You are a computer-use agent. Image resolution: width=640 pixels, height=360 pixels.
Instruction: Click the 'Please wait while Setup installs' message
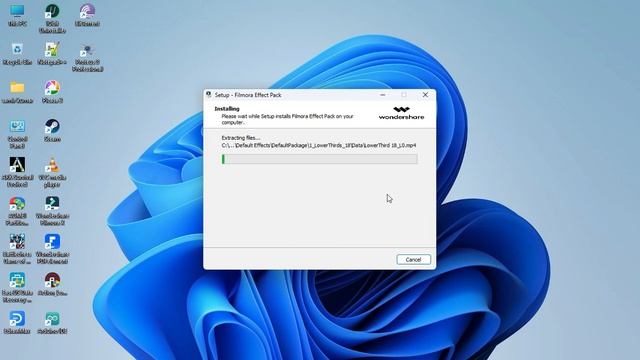[287, 119]
